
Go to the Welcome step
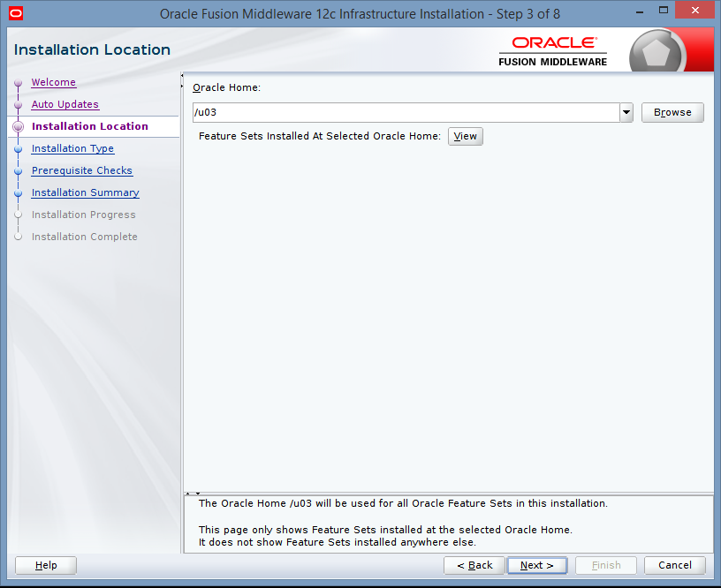tap(53, 82)
